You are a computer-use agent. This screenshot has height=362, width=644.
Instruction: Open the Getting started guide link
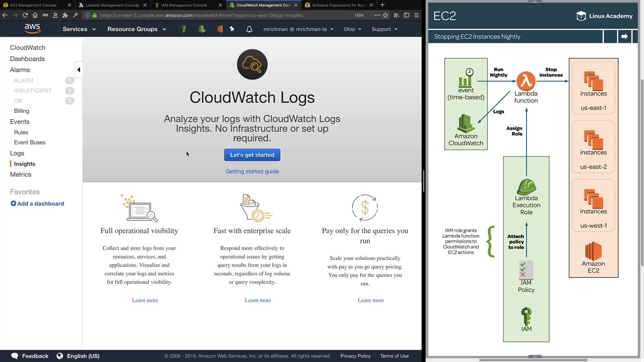click(x=252, y=171)
